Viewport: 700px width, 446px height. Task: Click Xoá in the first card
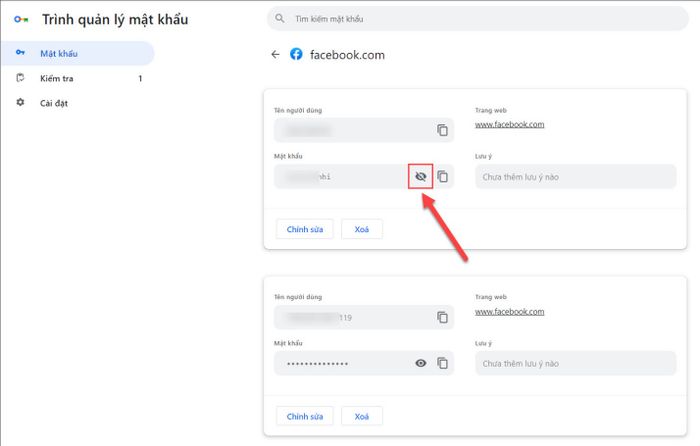point(362,229)
